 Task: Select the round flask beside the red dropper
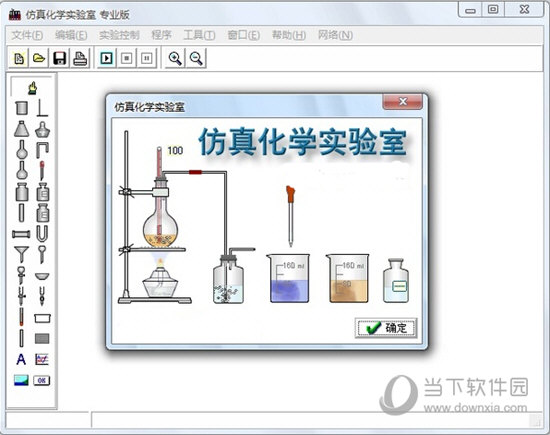22,171
